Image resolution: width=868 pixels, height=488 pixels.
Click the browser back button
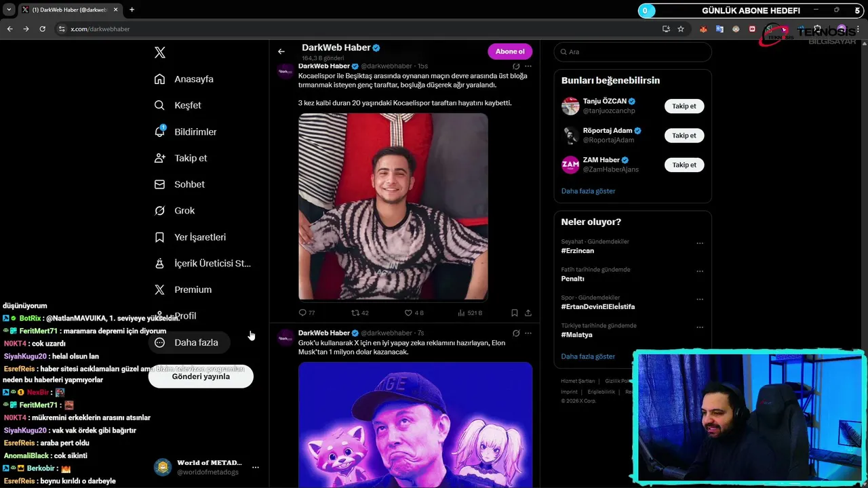[x=9, y=29]
